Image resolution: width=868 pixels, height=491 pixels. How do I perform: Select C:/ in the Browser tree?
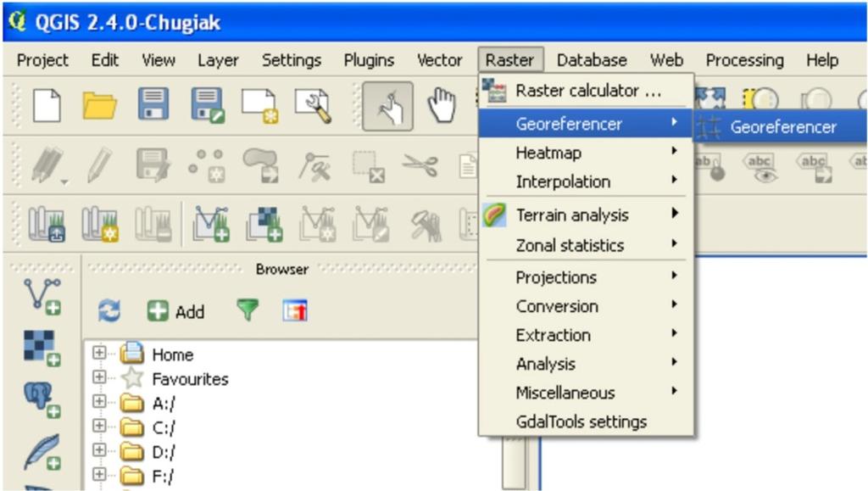(x=164, y=427)
